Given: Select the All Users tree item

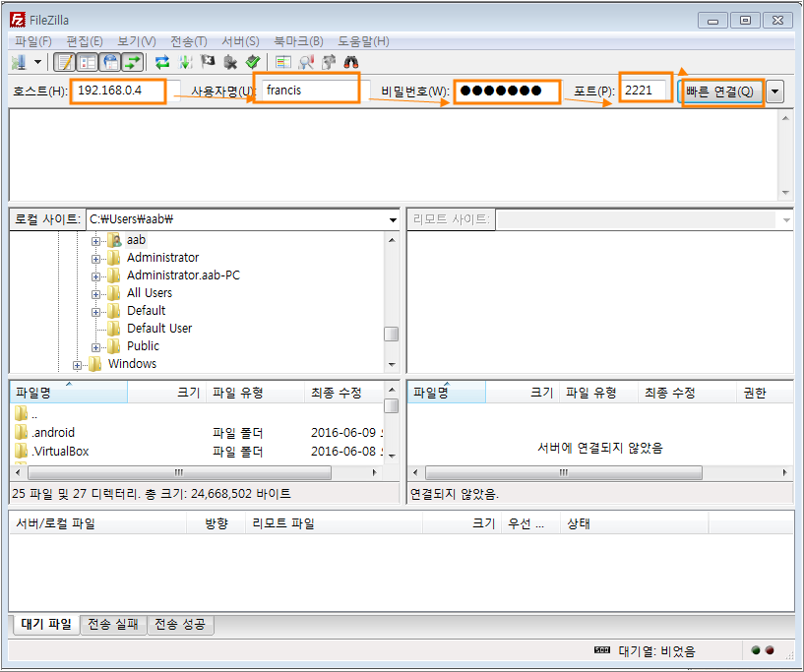Looking at the screenshot, I should pyautogui.click(x=150, y=292).
